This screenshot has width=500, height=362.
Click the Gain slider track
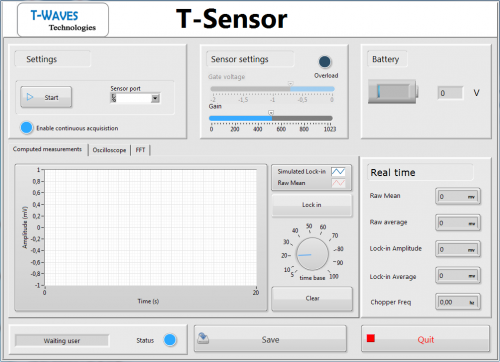pyautogui.click(x=271, y=118)
